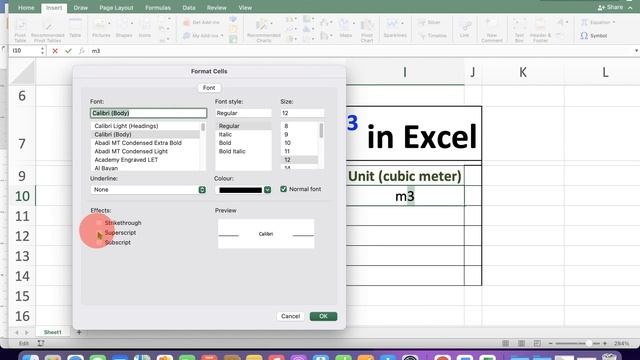Viewport: 640px width, 360px height.
Task: Select Academy Engraved LET font
Action: pyautogui.click(x=126, y=160)
